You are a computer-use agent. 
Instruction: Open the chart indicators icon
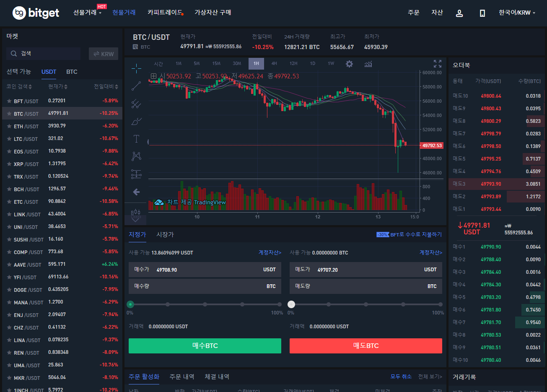click(x=368, y=64)
